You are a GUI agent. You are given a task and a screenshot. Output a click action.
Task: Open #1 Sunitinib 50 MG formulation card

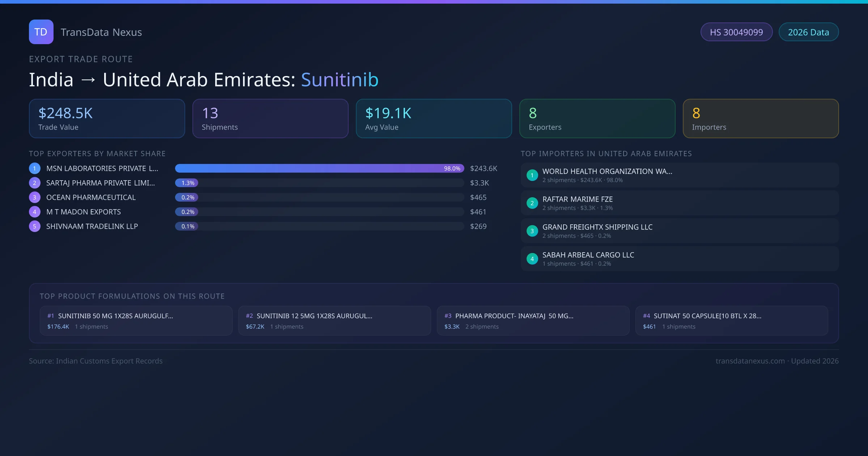136,321
